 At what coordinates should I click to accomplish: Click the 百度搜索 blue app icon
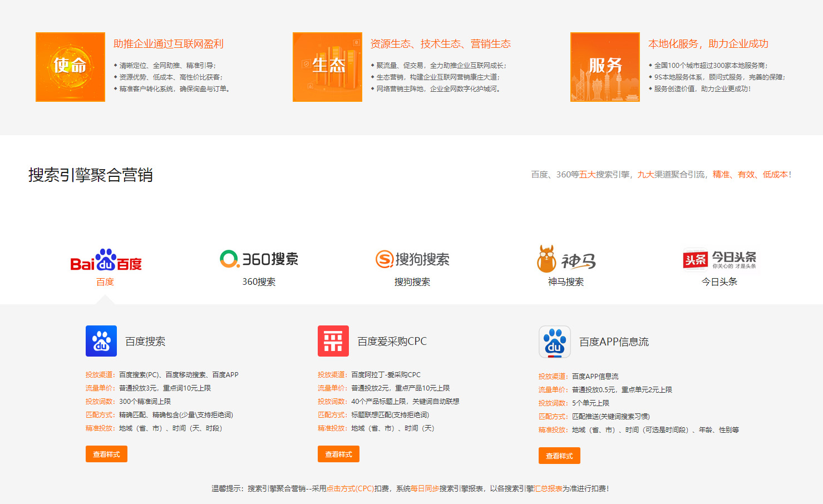[100, 340]
